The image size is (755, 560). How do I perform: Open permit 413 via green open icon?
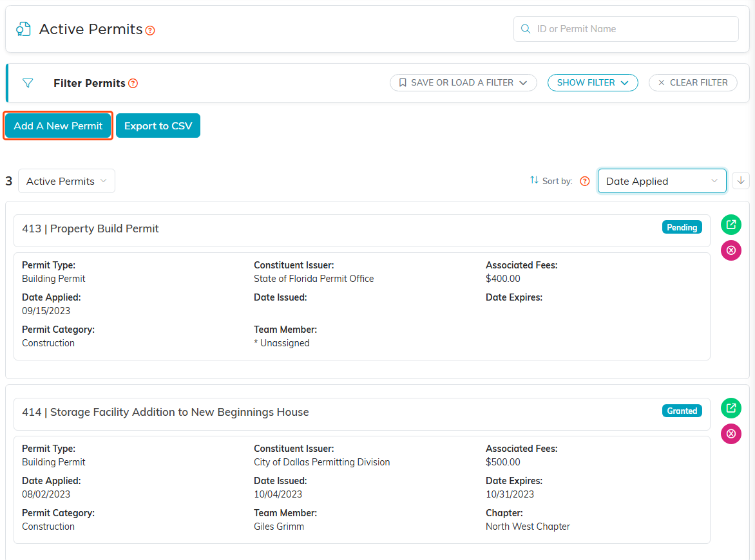coord(731,225)
